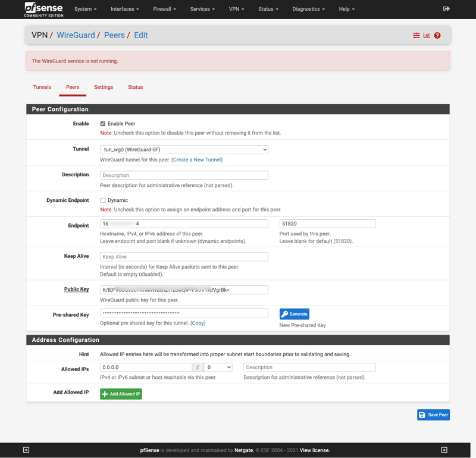Switch to the Settings tab
Screen dimensions: 476x458
point(104,87)
